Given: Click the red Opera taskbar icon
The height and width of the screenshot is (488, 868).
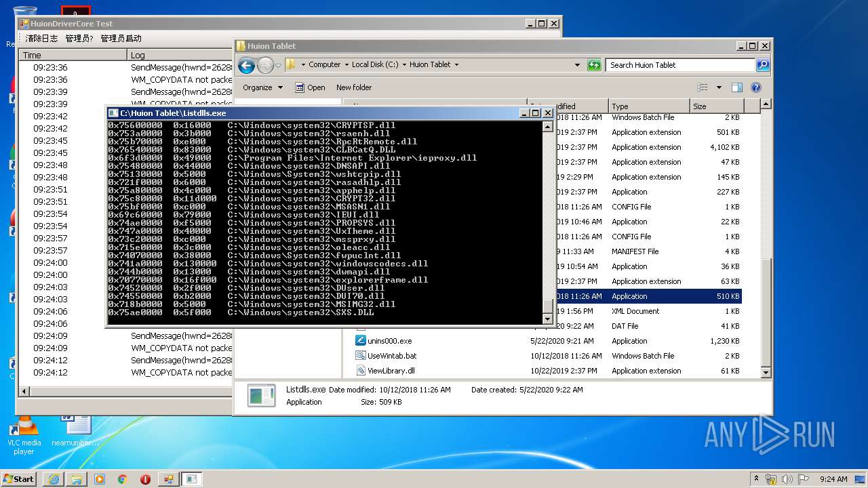Looking at the screenshot, I should pyautogui.click(x=145, y=479).
